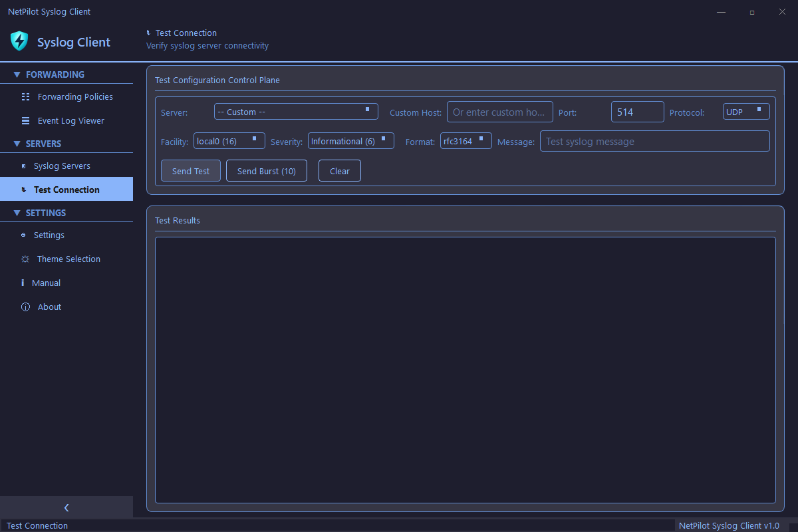Image resolution: width=798 pixels, height=532 pixels.
Task: Click the Clear button
Action: [x=339, y=170]
